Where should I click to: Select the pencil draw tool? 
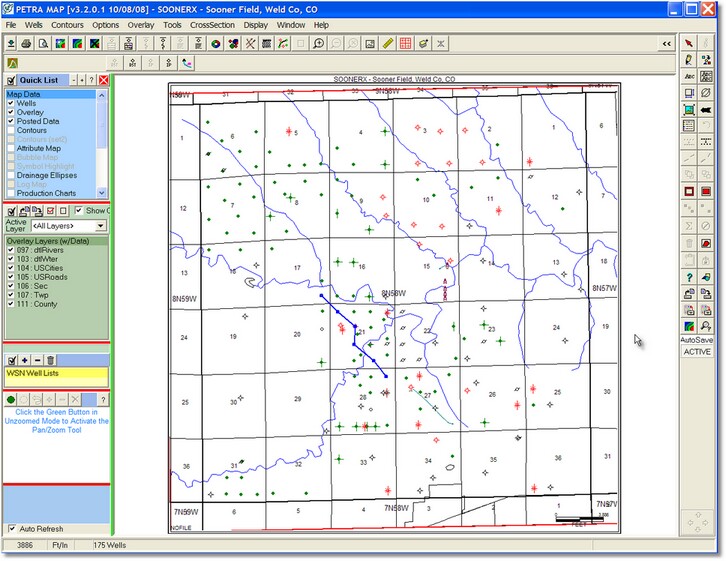click(689, 60)
